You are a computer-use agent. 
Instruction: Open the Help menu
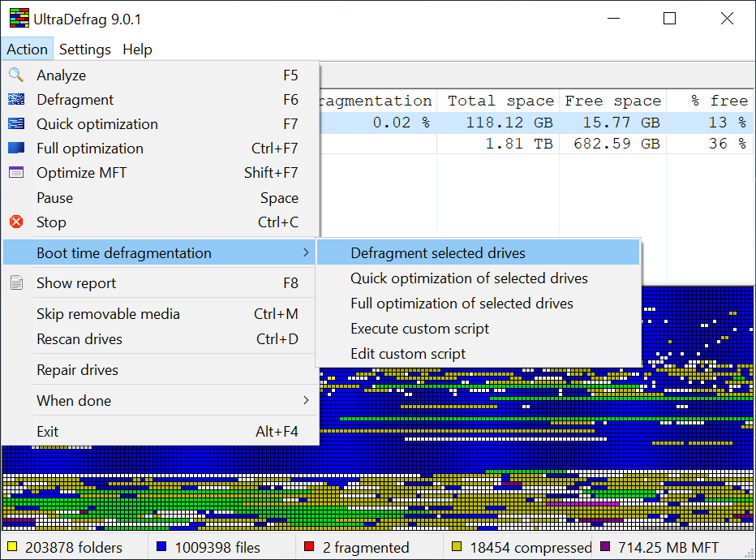point(137,50)
